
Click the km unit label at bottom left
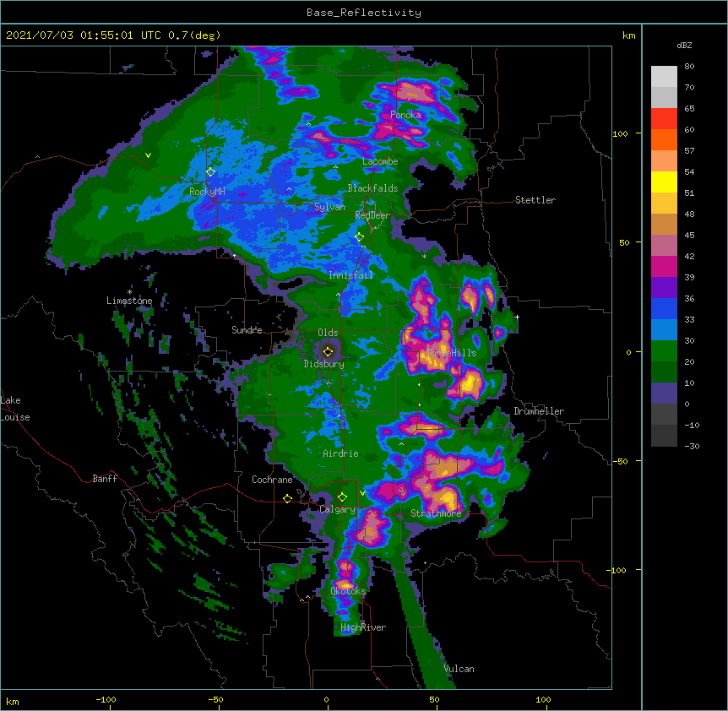(12, 701)
